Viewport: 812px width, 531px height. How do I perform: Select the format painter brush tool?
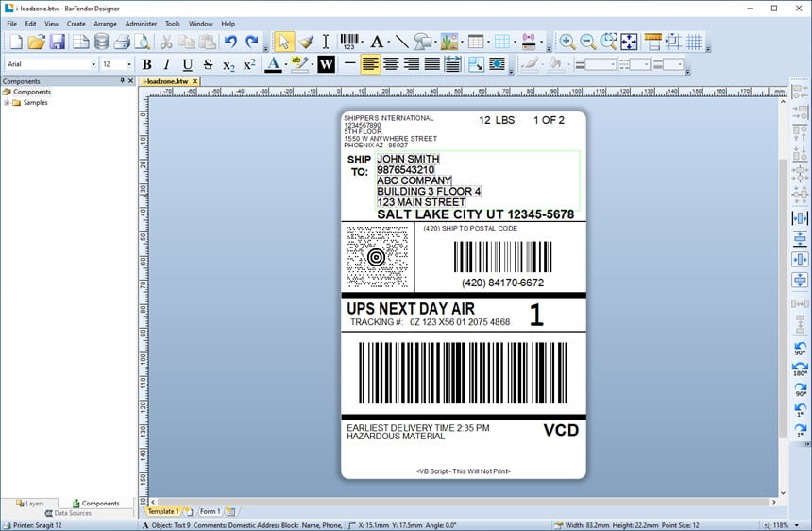coord(306,42)
